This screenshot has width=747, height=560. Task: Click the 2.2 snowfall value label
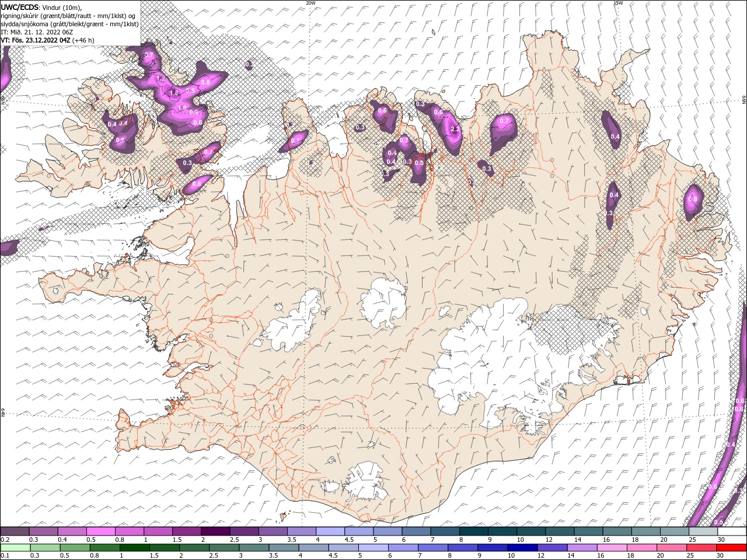pos(456,129)
